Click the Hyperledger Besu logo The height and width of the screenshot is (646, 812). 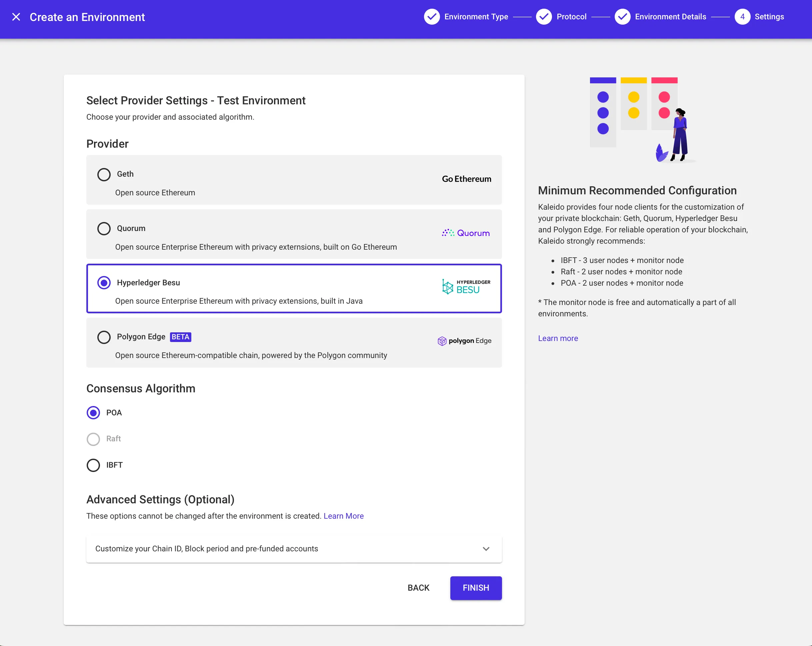tap(466, 287)
